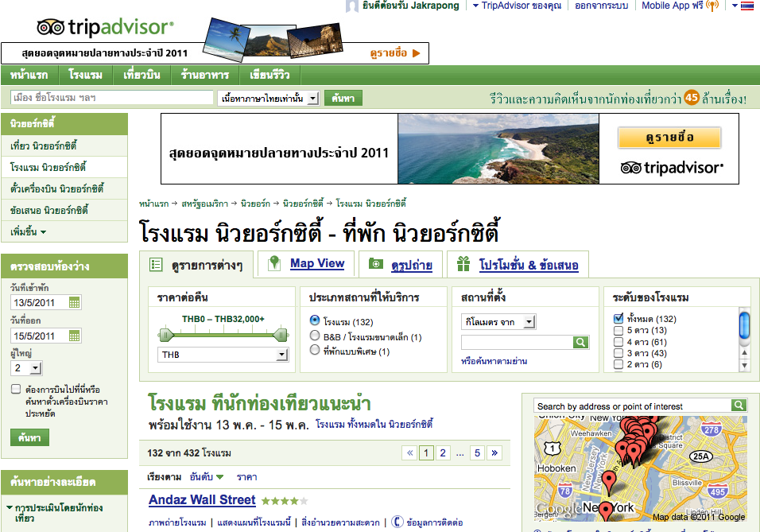Open the ร้านอาหาร navigation menu item

[x=204, y=75]
